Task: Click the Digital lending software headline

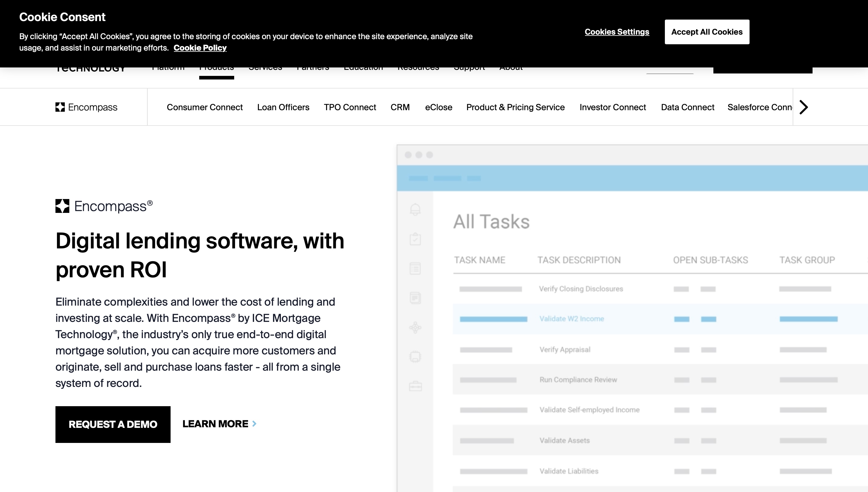Action: (x=200, y=255)
